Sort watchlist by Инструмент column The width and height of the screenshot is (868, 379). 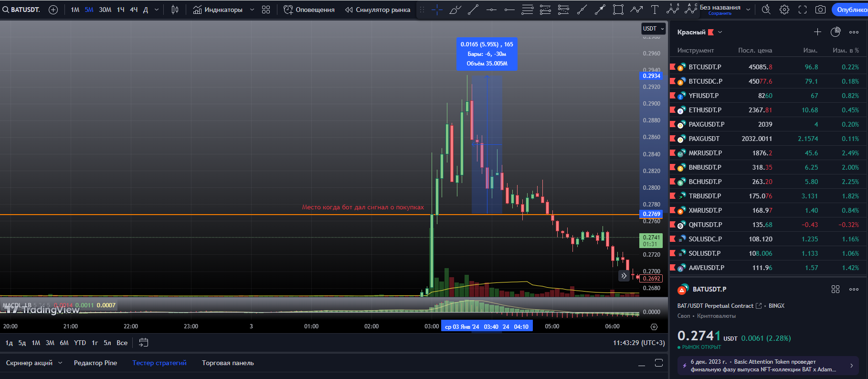point(696,50)
